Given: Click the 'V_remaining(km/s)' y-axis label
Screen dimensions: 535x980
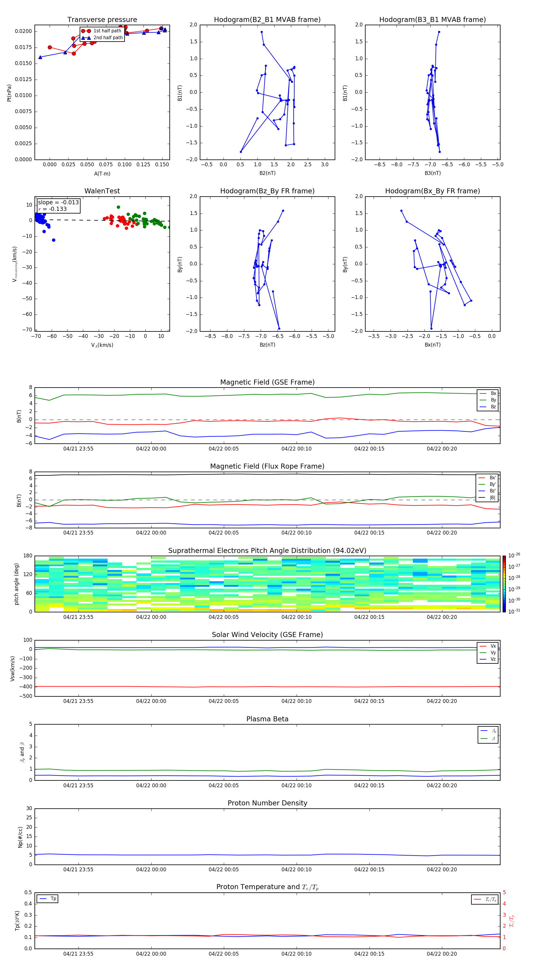Looking at the screenshot, I should click(x=15, y=264).
